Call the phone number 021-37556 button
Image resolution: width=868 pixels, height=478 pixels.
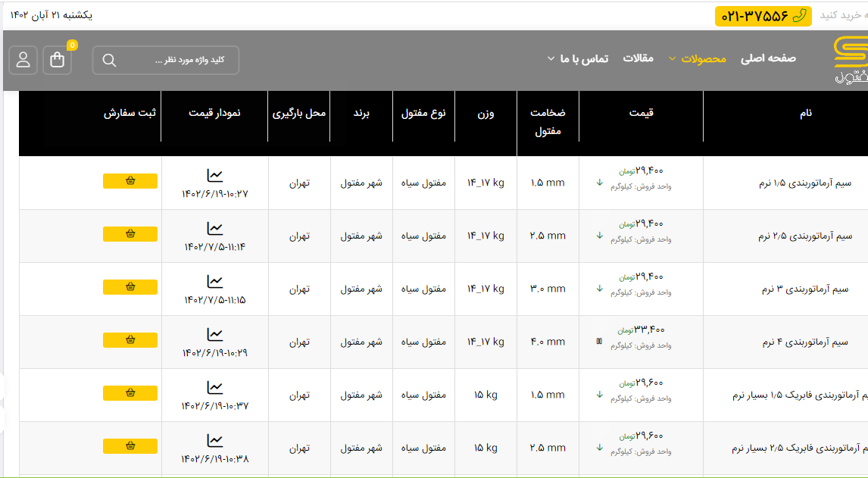coord(763,16)
